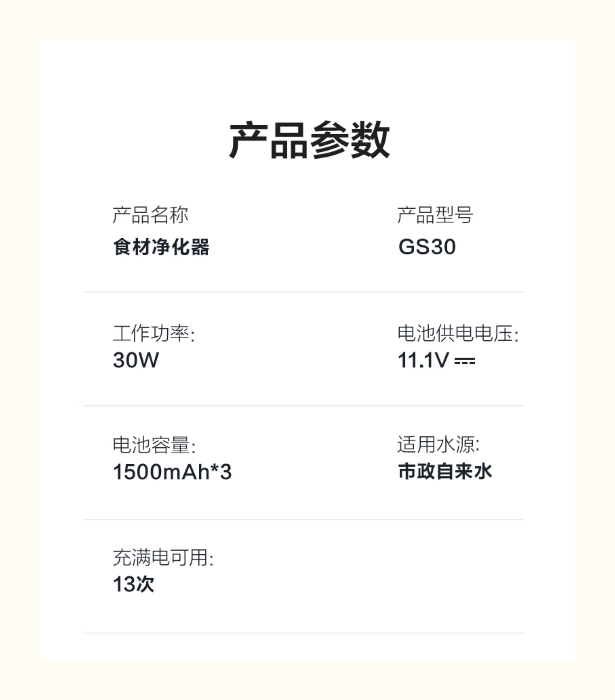Select the GS30 model number
The width and height of the screenshot is (615, 700).
click(427, 247)
